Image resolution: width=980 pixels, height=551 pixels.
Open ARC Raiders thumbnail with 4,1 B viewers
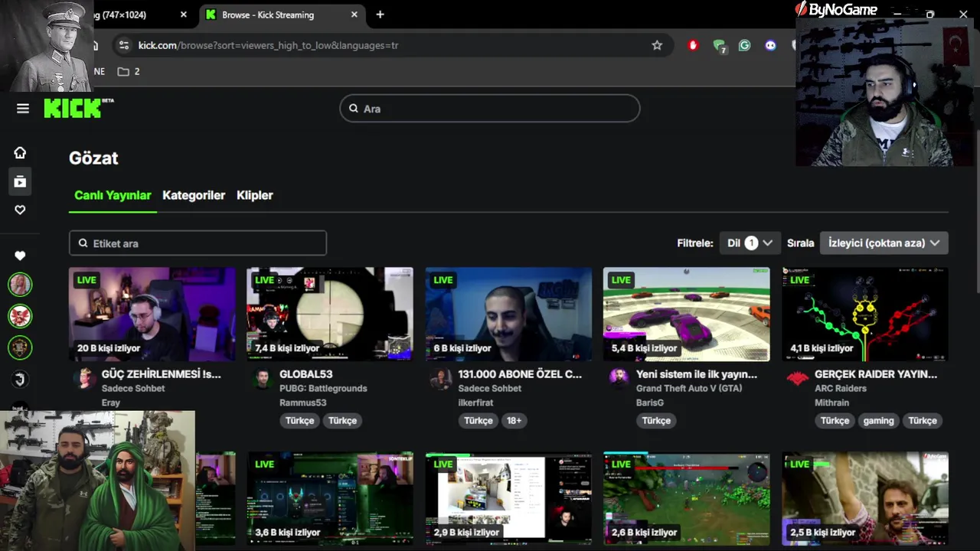865,314
